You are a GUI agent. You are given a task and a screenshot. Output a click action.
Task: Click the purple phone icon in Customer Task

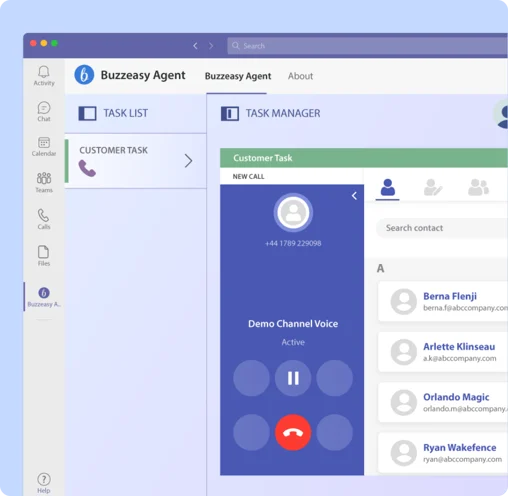tap(87, 168)
